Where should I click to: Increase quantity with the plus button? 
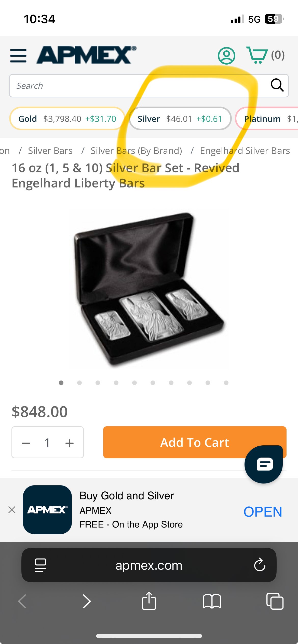pos(69,443)
